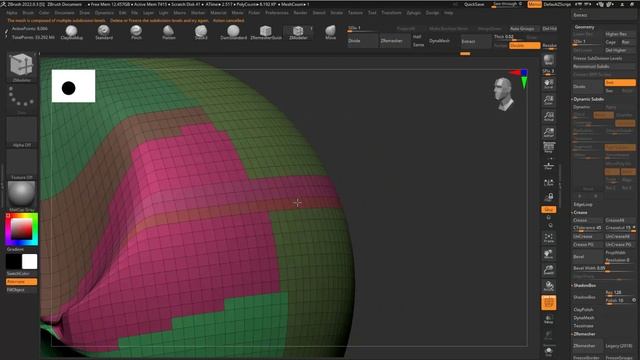Screen dimensions: 640x360
Task: Select the Slash3 brush
Action: coord(201,32)
